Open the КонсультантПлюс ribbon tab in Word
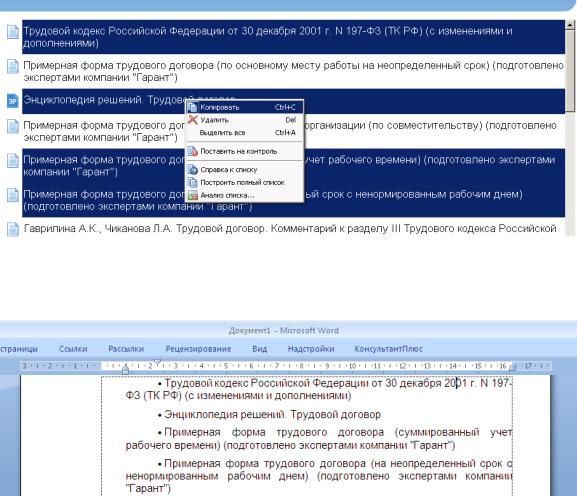This screenshot has width=577, height=496. tap(389, 349)
